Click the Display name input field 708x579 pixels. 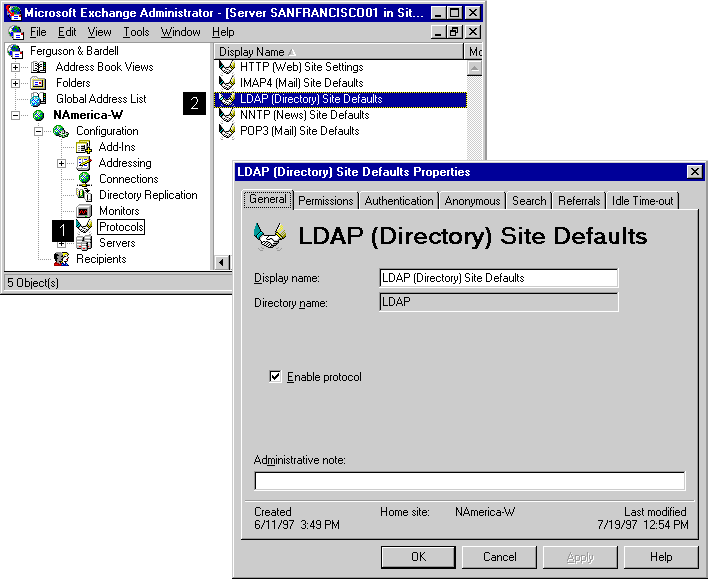pyautogui.click(x=498, y=278)
